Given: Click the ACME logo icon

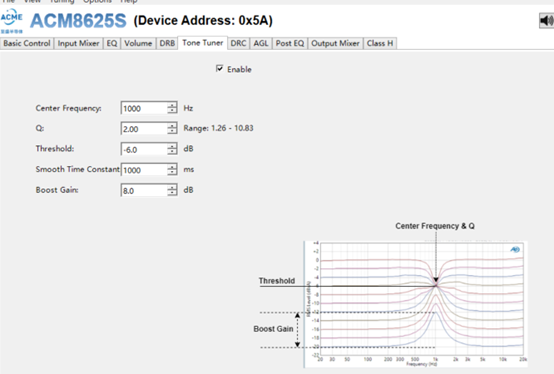Looking at the screenshot, I should click(x=12, y=20).
